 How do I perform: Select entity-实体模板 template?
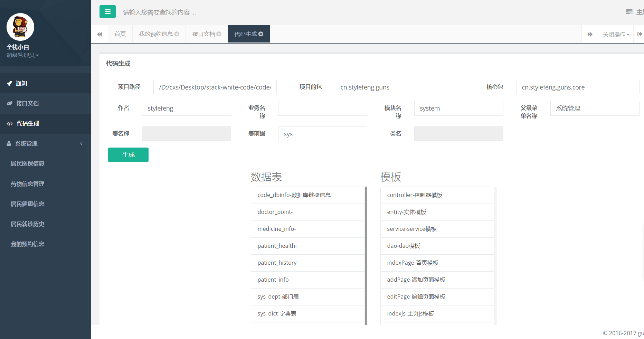pos(437,212)
